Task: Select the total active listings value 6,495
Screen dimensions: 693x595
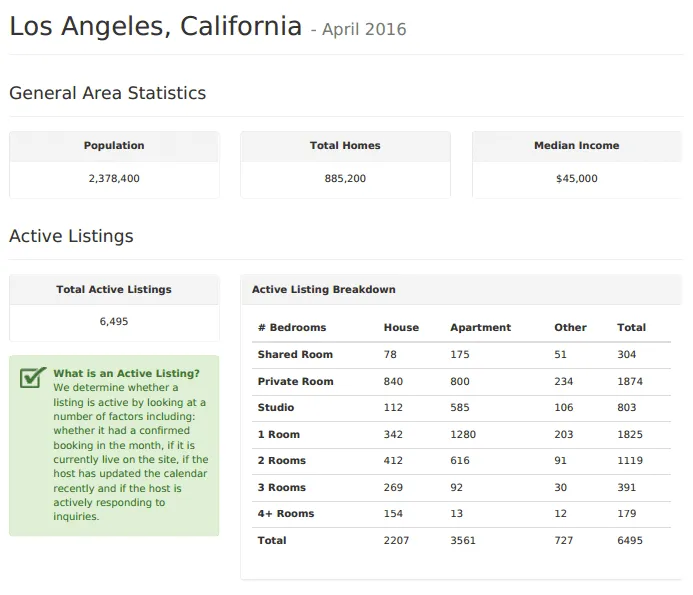Action: click(114, 321)
